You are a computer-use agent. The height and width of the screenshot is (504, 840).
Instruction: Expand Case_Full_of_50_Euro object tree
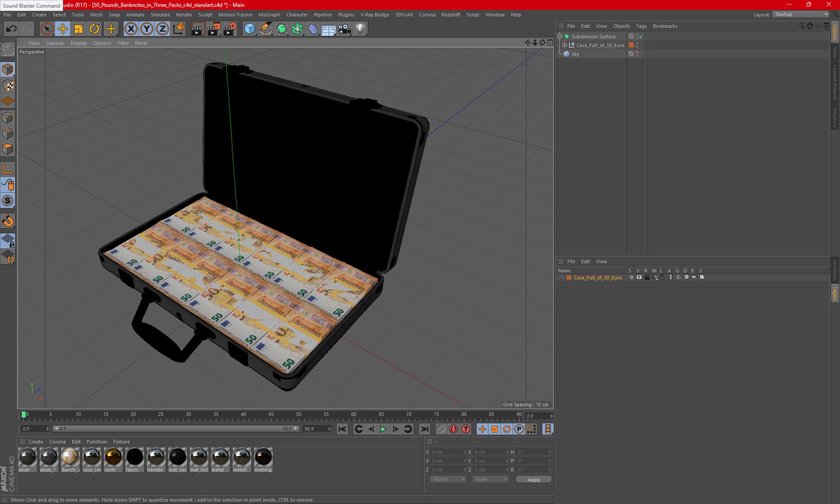pyautogui.click(x=564, y=45)
